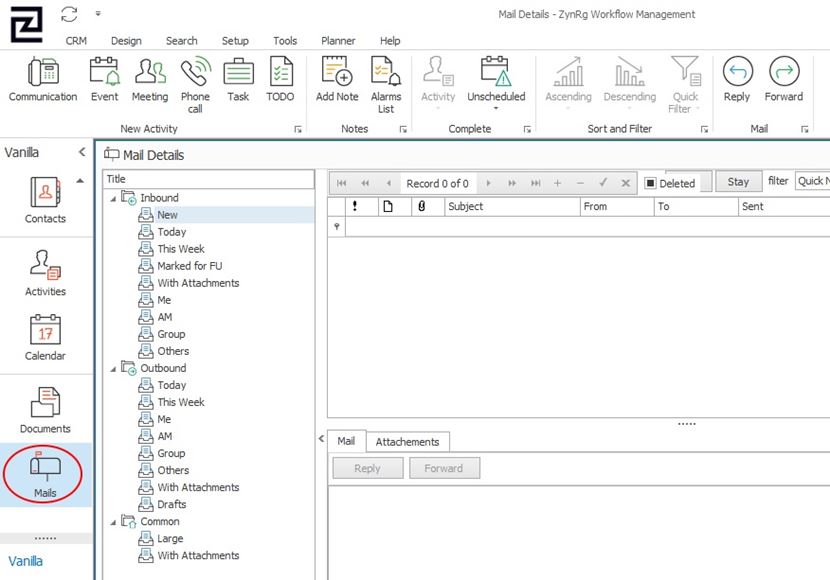Click the Forward button in the mail pane
The height and width of the screenshot is (580, 830).
[444, 468]
